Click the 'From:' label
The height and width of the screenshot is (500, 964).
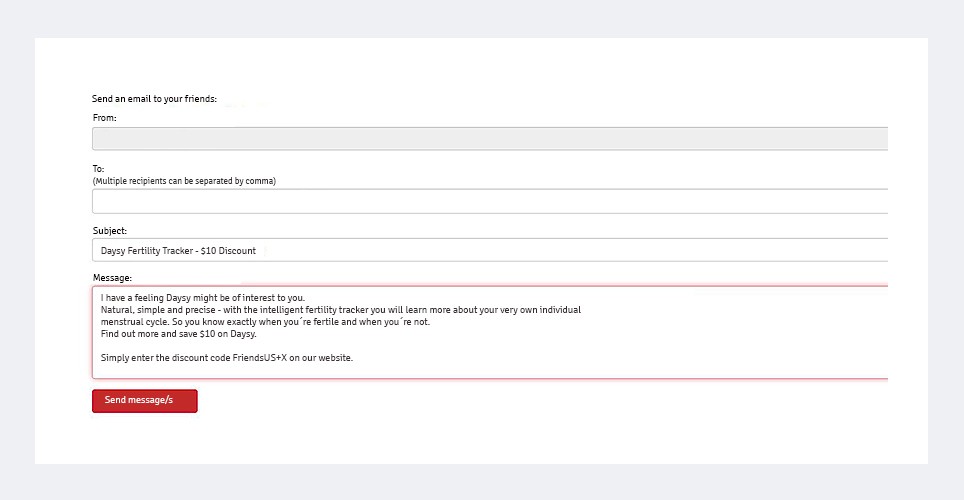click(105, 117)
